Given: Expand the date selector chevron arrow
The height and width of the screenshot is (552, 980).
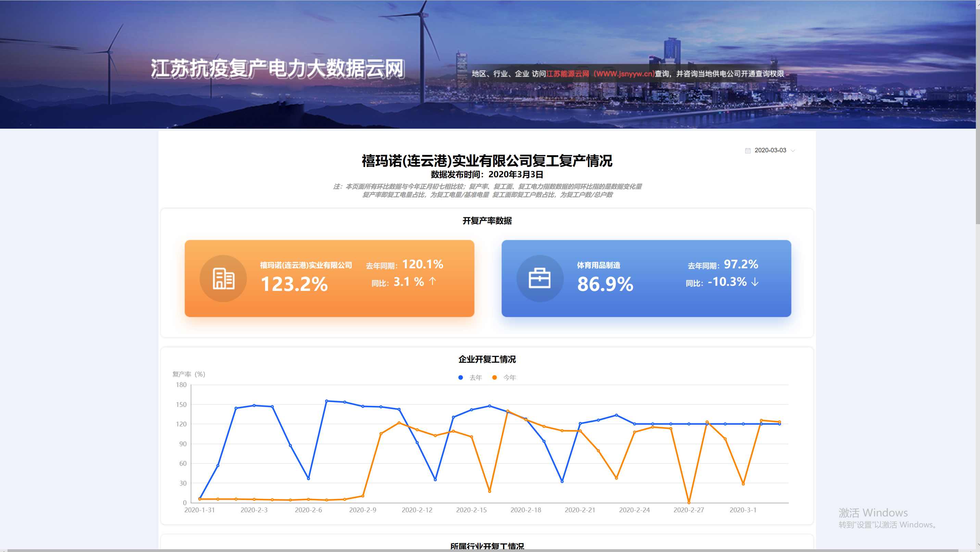Looking at the screenshot, I should (793, 151).
